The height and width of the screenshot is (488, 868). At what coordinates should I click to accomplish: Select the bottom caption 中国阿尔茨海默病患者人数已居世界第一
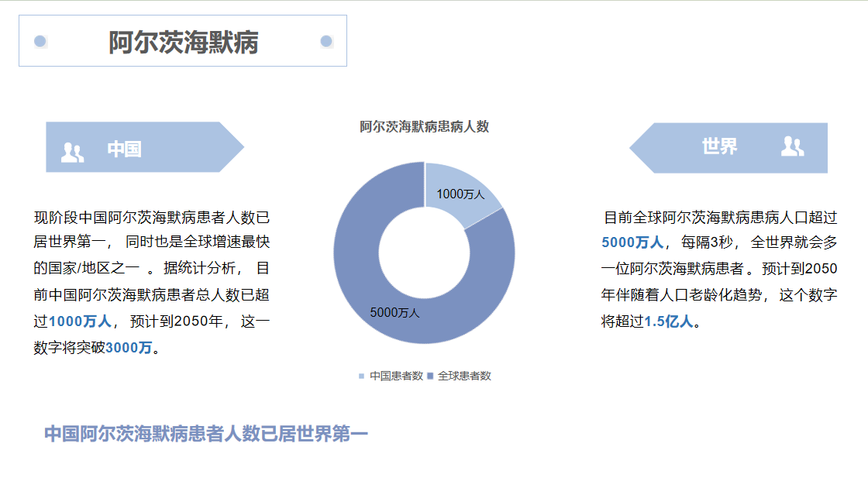206,434
